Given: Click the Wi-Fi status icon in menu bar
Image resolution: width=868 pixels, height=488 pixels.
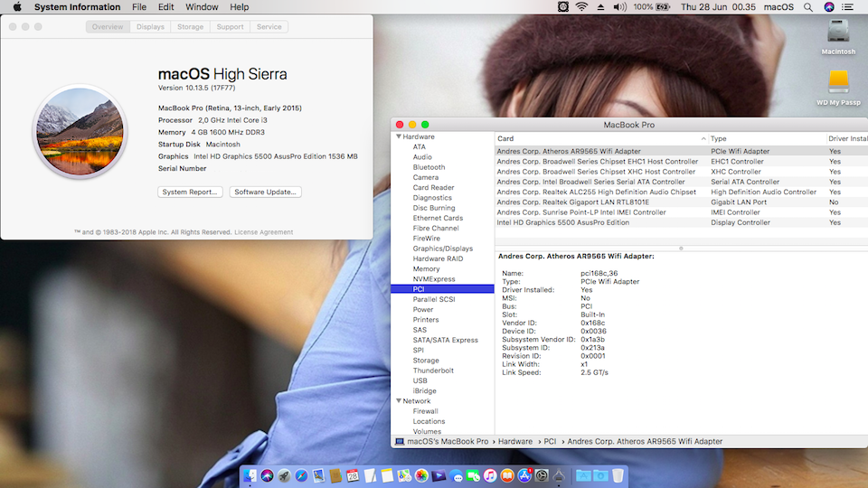Looking at the screenshot, I should 581,7.
